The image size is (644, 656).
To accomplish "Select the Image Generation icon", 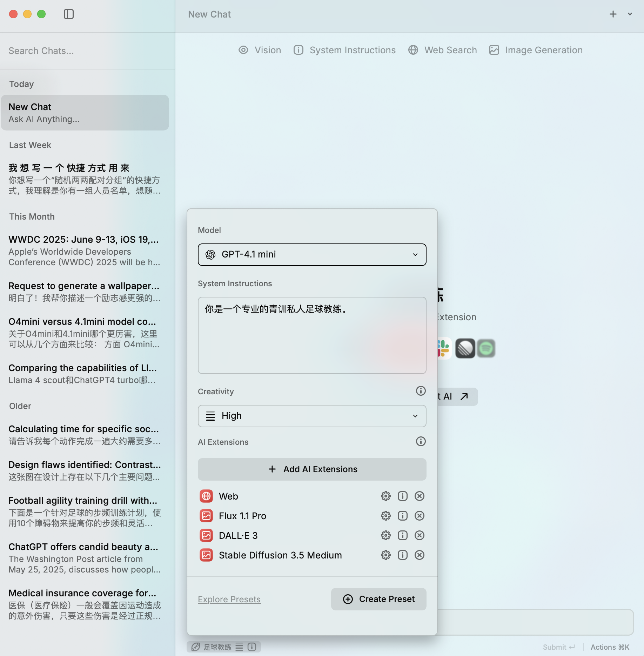I will [494, 50].
